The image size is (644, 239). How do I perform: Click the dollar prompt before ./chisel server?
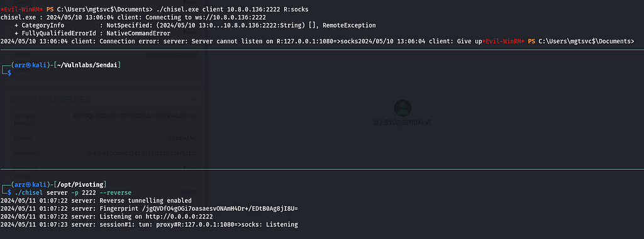[x=9, y=192]
